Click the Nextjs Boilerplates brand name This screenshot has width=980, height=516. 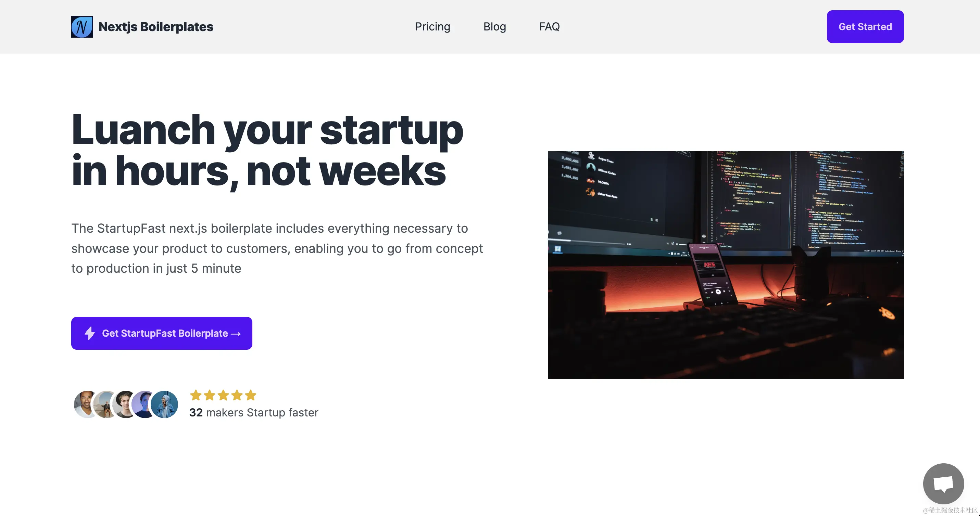click(x=155, y=27)
